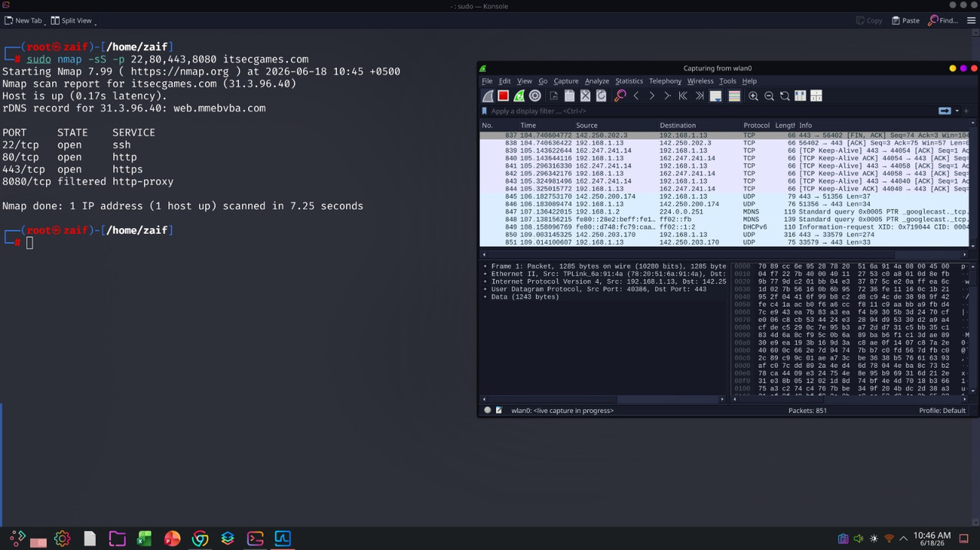The width and height of the screenshot is (980, 550).
Task: Go to previous packet arrow
Action: (636, 96)
